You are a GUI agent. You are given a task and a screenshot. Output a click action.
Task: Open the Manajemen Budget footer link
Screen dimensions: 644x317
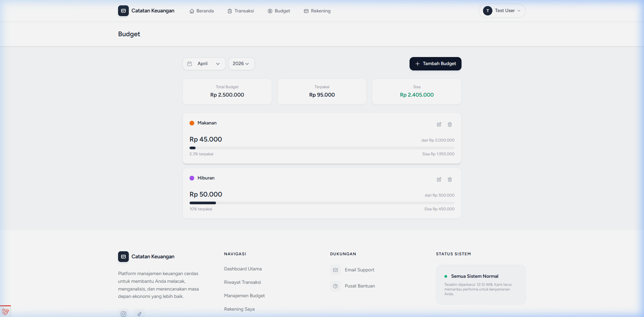(x=245, y=296)
